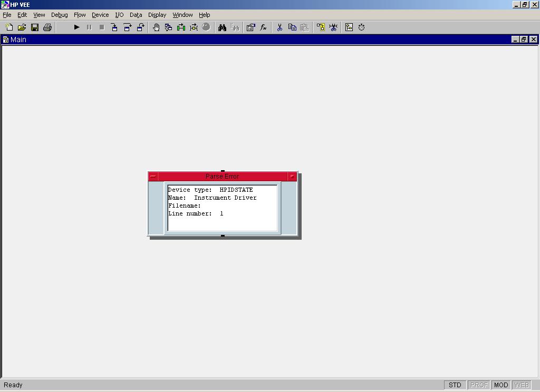Click inside the Parse Error text area
The image size is (540, 392).
222,208
